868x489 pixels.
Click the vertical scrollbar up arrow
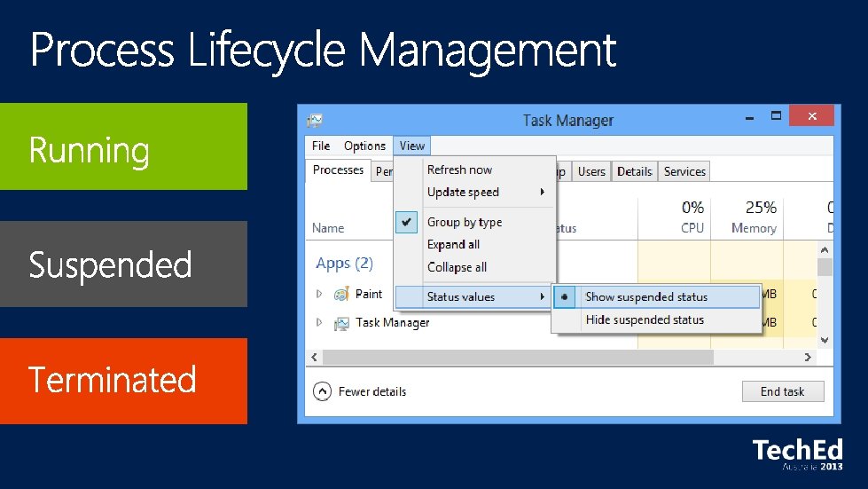tap(825, 249)
